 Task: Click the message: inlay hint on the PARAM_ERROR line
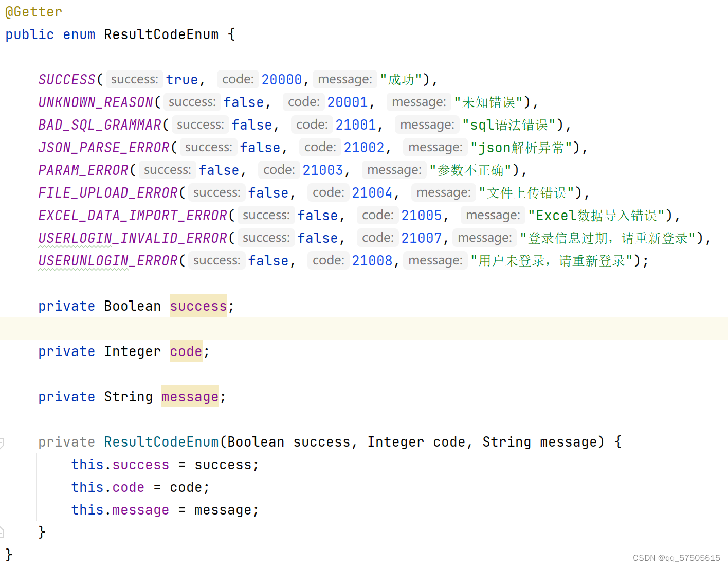click(394, 169)
